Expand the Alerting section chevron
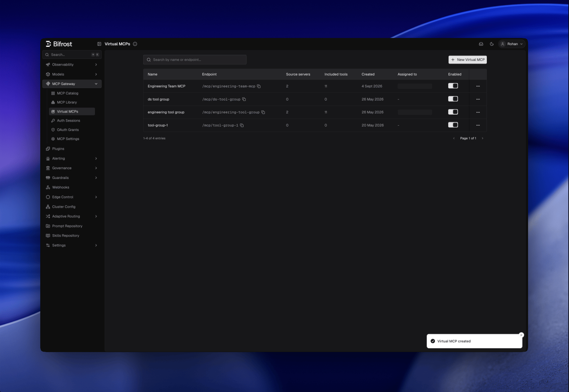The image size is (569, 392). point(96,158)
